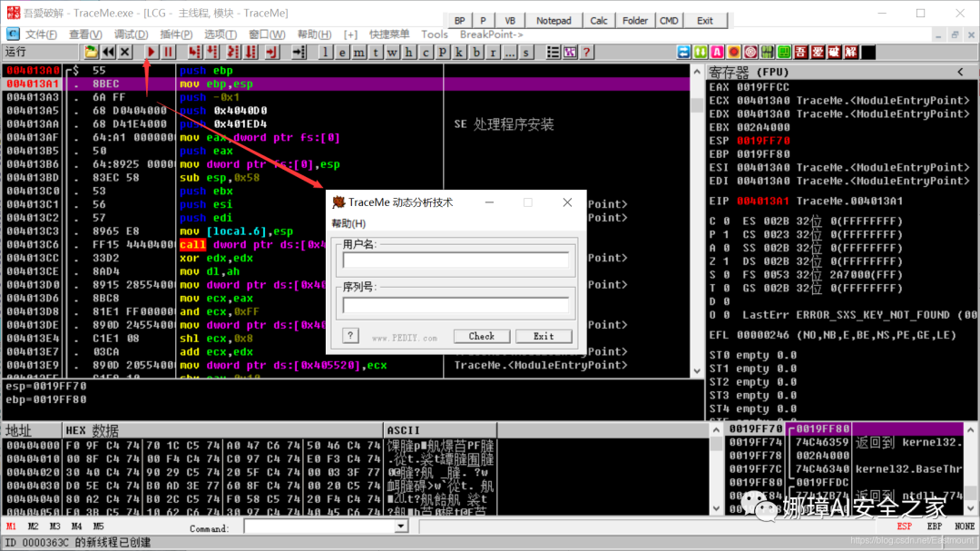The image size is (980, 551).
Task: Execute till return with red arrow icon
Action: coord(272,52)
